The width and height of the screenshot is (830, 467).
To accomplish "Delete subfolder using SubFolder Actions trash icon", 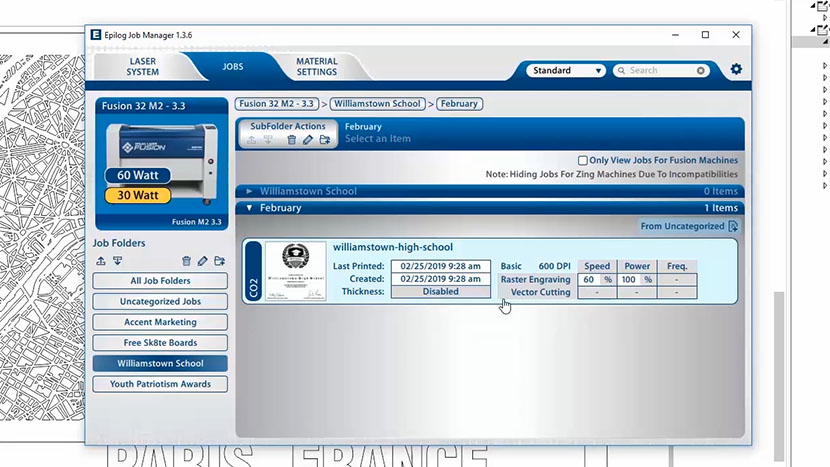I will [x=292, y=140].
